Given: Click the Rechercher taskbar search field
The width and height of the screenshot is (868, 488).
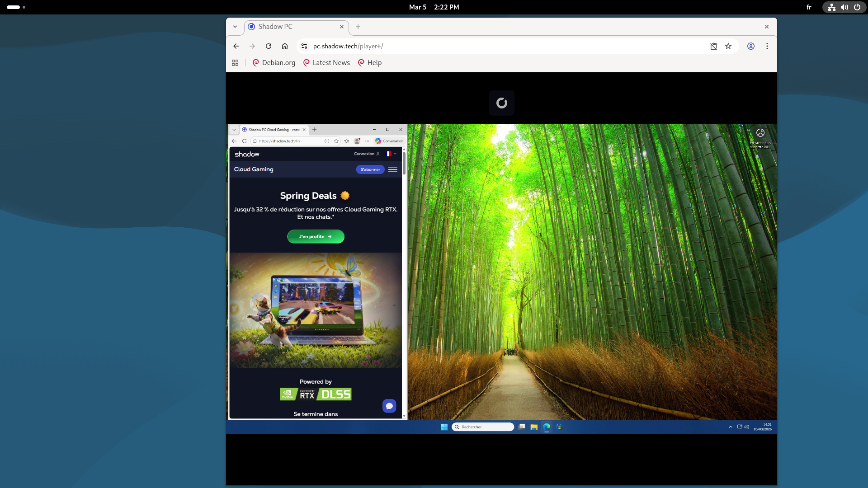Looking at the screenshot, I should click(x=484, y=427).
